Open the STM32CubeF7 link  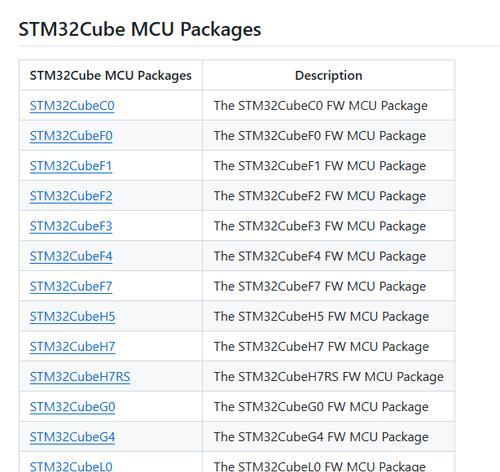click(71, 286)
